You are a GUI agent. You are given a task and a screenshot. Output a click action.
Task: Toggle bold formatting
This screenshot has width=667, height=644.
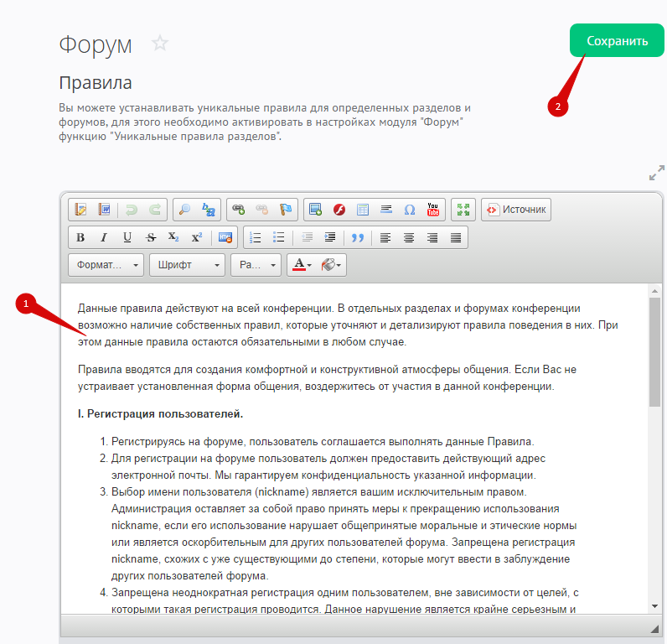click(80, 237)
